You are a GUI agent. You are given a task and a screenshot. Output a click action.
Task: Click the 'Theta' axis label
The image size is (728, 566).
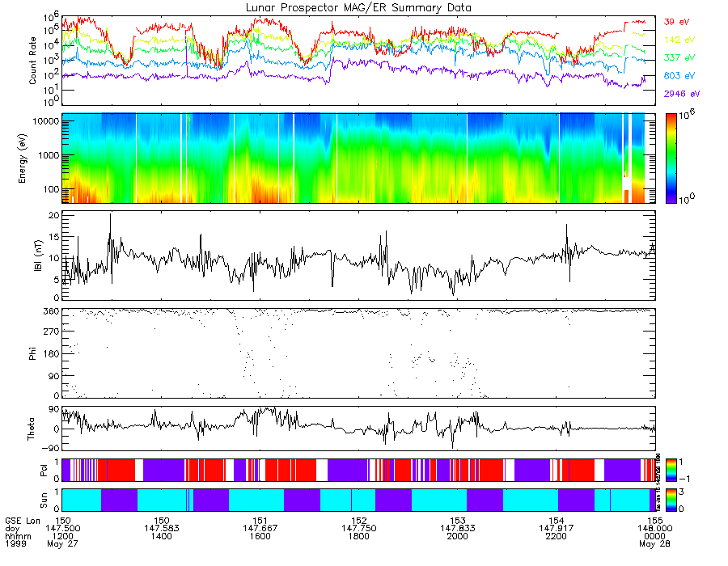(31, 429)
